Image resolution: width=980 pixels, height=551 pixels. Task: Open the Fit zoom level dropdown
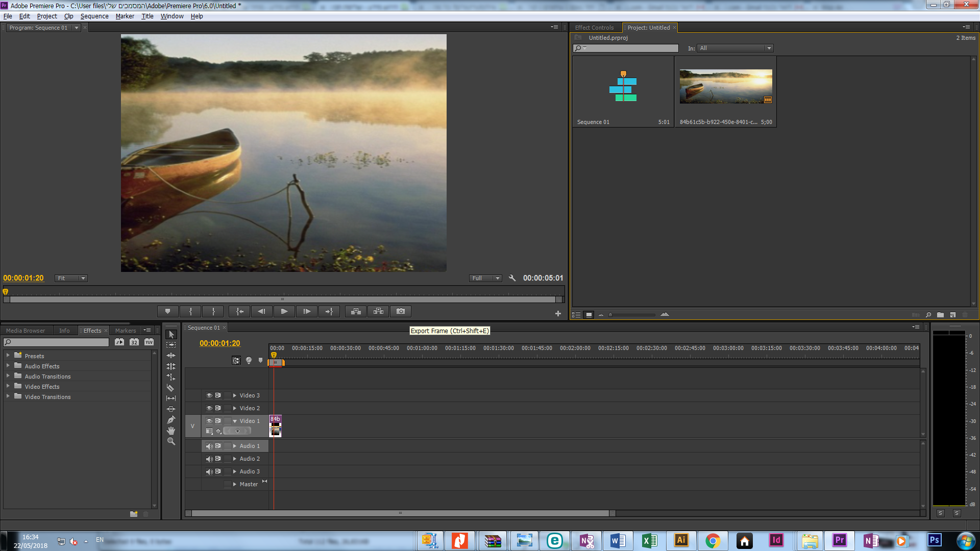click(x=71, y=278)
